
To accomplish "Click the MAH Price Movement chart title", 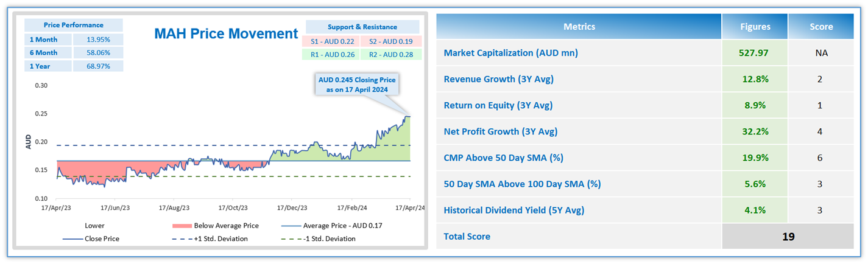I will coord(226,33).
